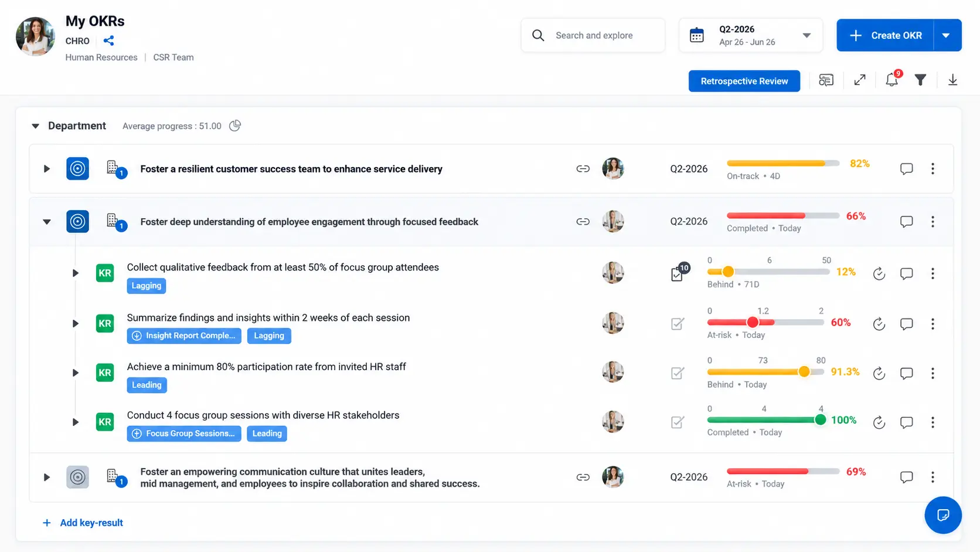This screenshot has width=980, height=552.
Task: Click the 12% progress slider handle
Action: point(728,272)
